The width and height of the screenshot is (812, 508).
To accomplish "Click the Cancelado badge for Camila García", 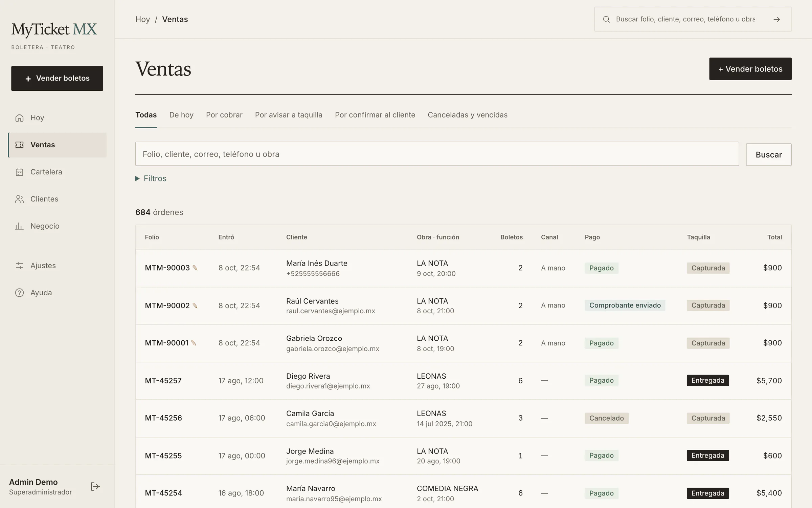I will pos(607,418).
